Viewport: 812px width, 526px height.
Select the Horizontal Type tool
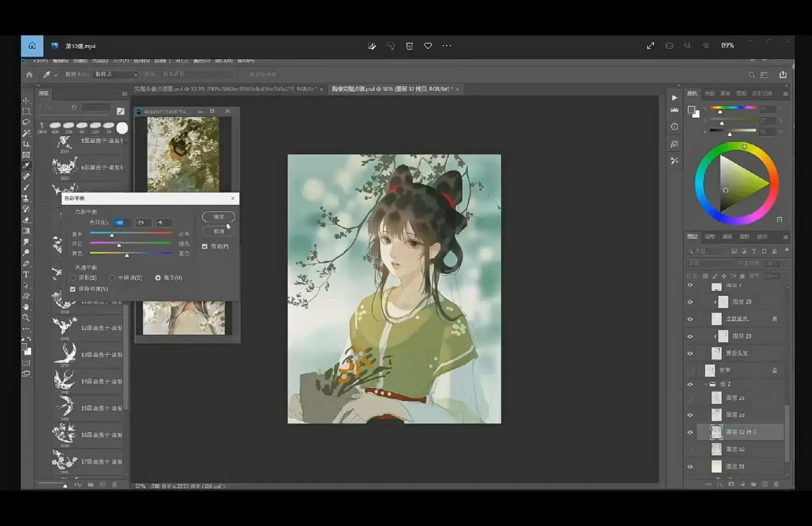[26, 274]
